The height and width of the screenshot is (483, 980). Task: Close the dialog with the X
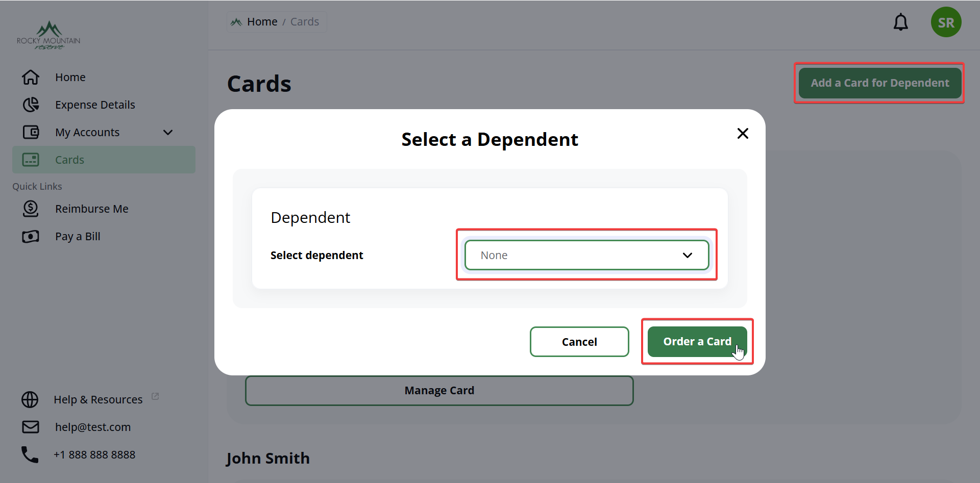click(743, 133)
